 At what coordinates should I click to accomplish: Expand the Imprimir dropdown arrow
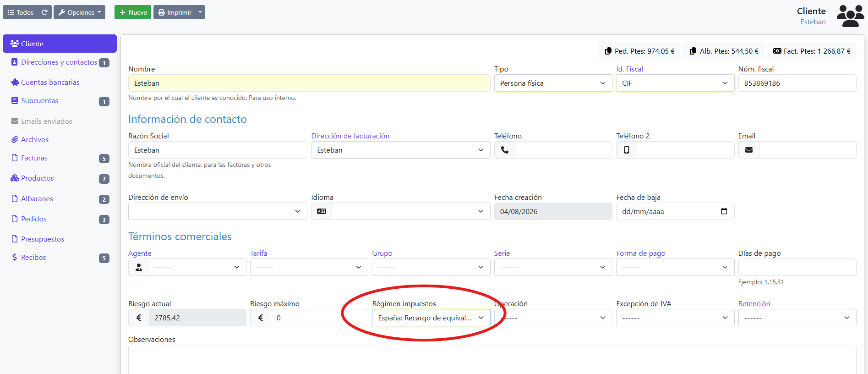(x=200, y=12)
